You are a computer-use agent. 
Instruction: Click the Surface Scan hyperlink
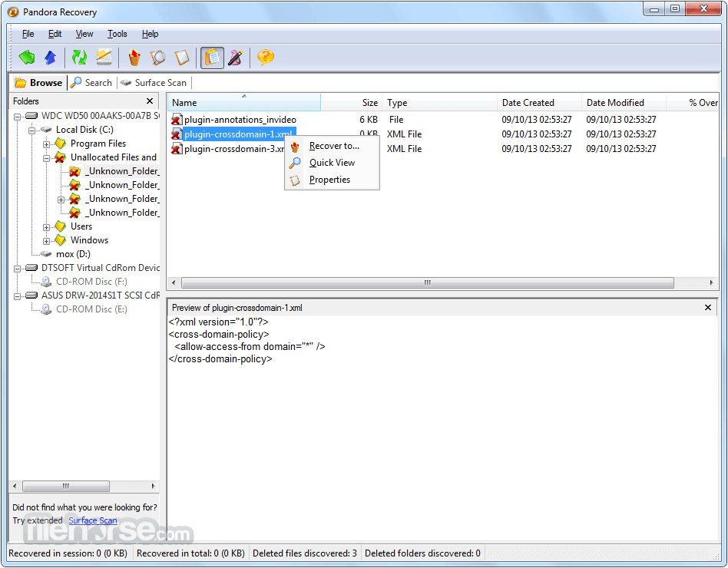click(x=93, y=520)
